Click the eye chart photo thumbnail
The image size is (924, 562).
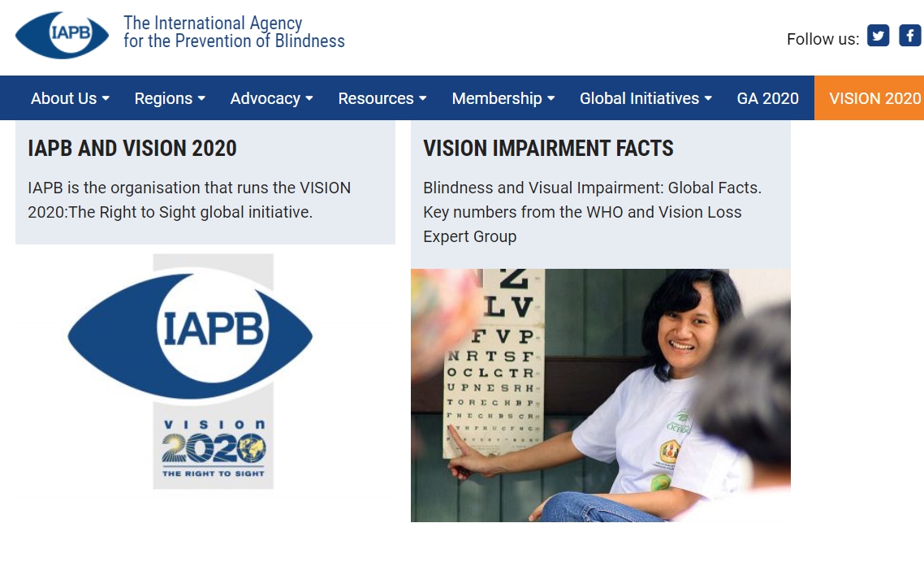pos(601,396)
